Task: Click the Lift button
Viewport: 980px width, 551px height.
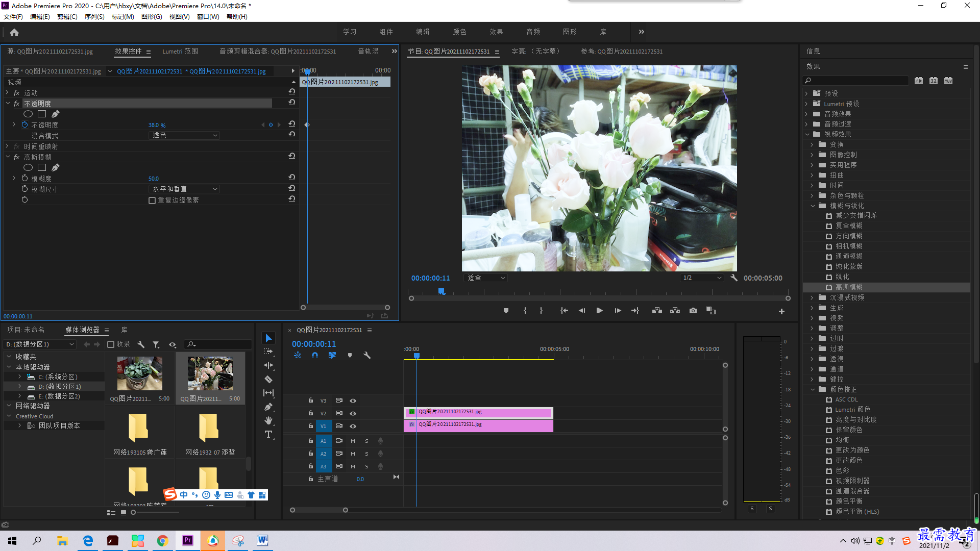Action: 657,311
